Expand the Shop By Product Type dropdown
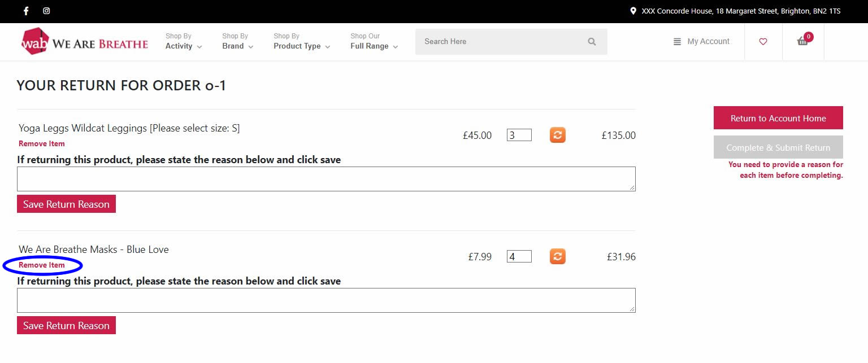868x363 pixels. pos(302,41)
